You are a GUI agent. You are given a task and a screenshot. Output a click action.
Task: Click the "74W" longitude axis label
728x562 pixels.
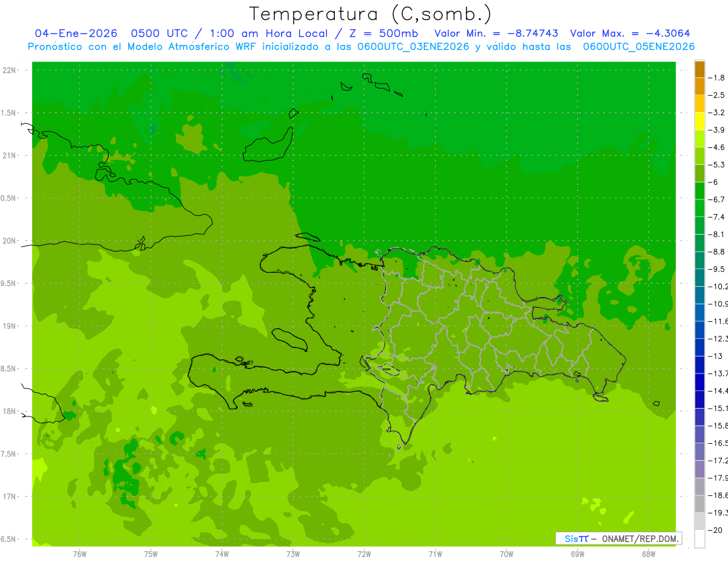point(222,554)
